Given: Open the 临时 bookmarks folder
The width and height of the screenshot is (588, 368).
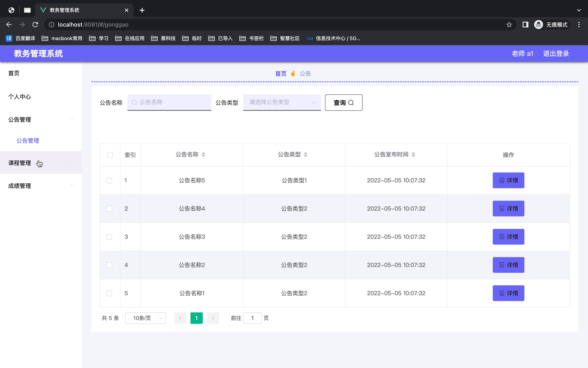Looking at the screenshot, I should [192, 38].
